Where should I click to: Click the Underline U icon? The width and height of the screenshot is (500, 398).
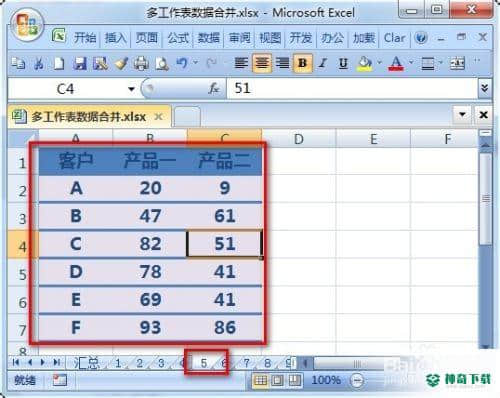[x=343, y=63]
